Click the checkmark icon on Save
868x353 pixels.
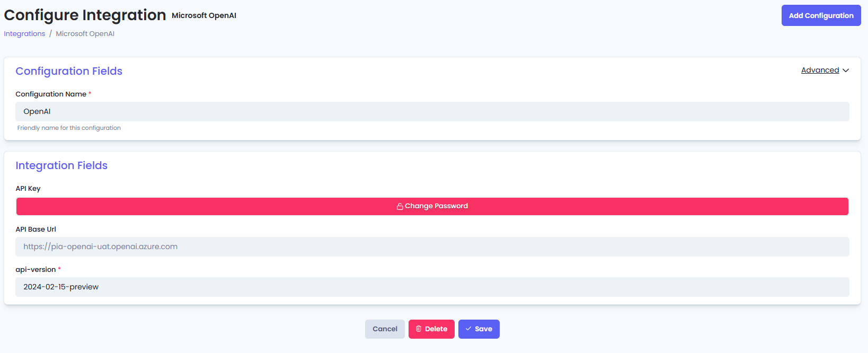(x=468, y=329)
